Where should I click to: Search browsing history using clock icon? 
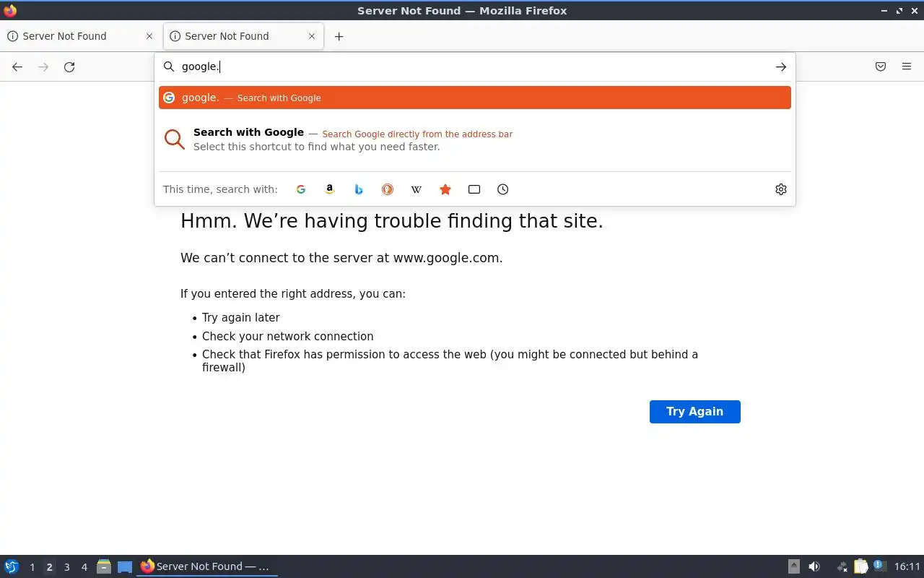[503, 189]
